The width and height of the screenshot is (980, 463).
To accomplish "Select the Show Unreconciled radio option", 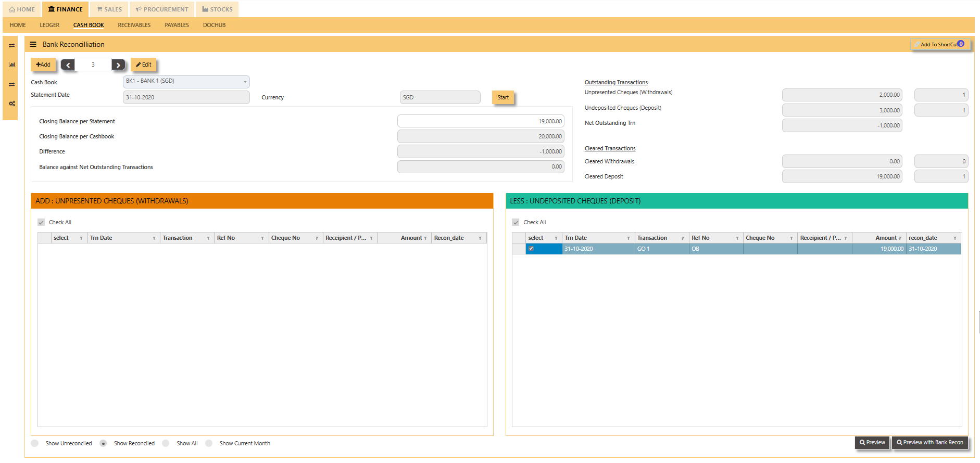I will click(35, 443).
